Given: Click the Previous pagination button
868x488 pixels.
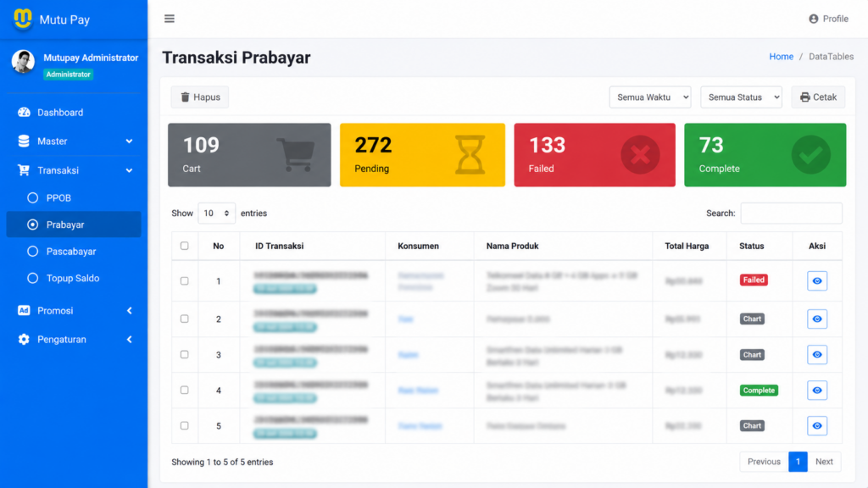Looking at the screenshot, I should (764, 462).
